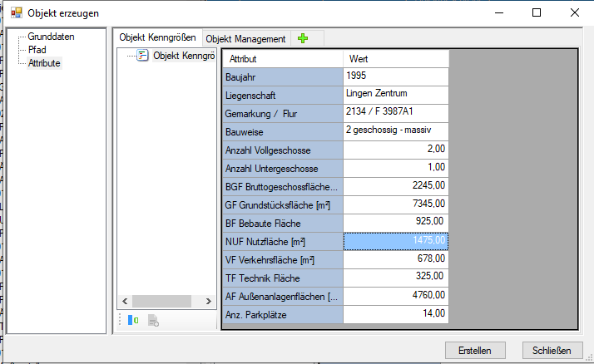Open the Objekt Management tab
Image resolution: width=594 pixels, height=364 pixels.
(246, 39)
